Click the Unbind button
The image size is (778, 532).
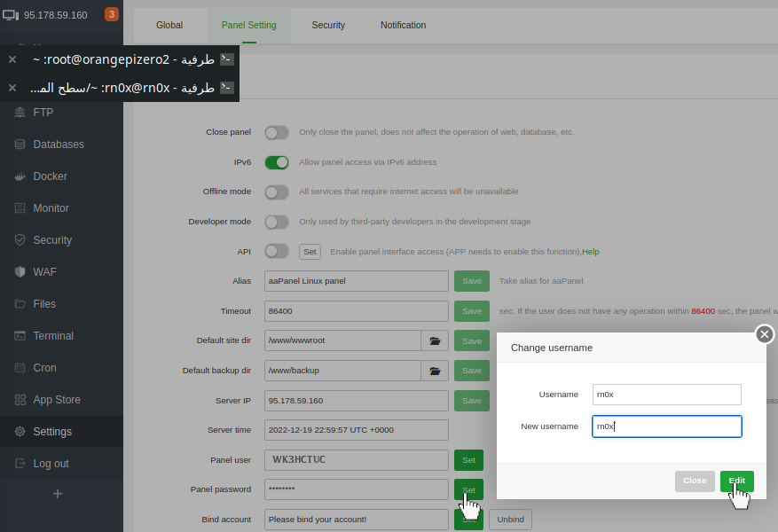click(511, 520)
